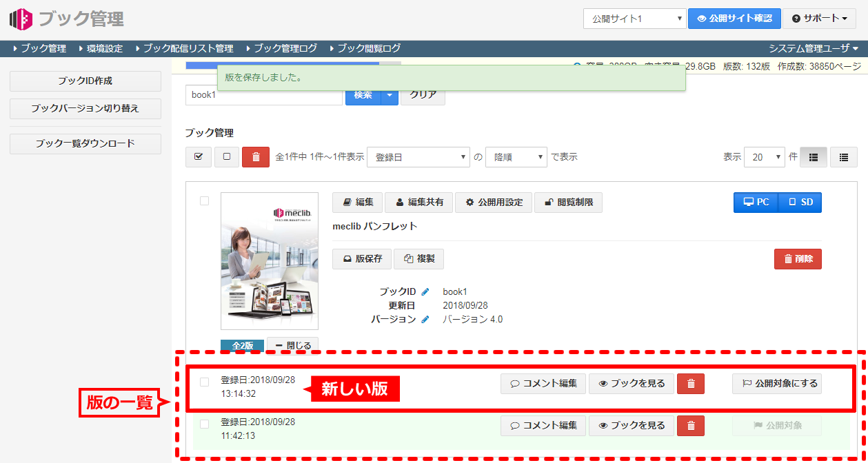Image resolution: width=868 pixels, height=463 pixels.
Task: Switch to thumbnail list view icon
Action: pyautogui.click(x=814, y=157)
